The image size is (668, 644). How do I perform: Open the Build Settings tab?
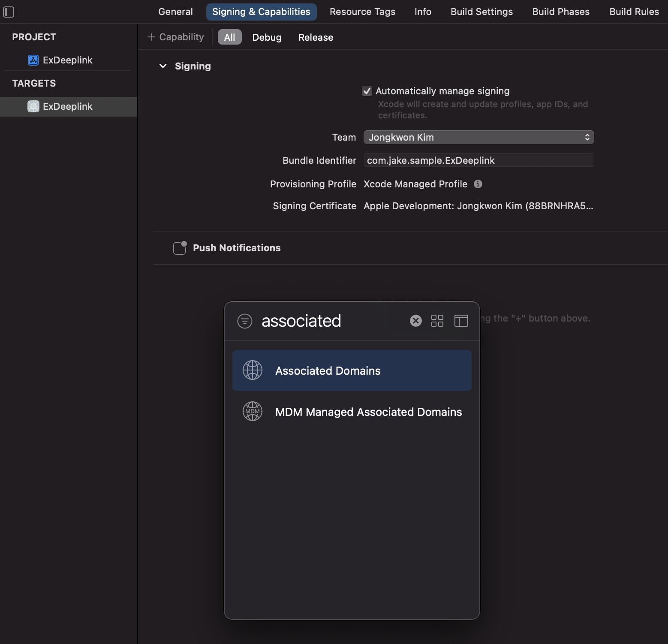[481, 12]
